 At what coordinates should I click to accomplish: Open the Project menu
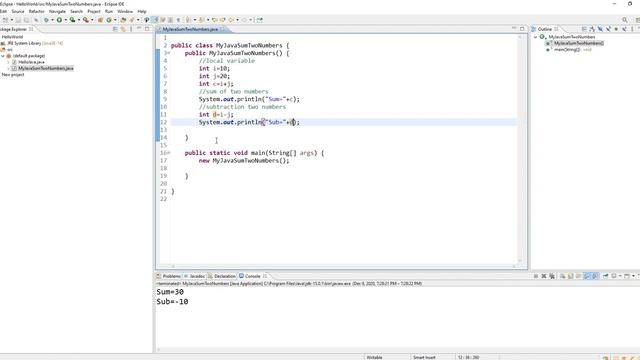pos(93,11)
